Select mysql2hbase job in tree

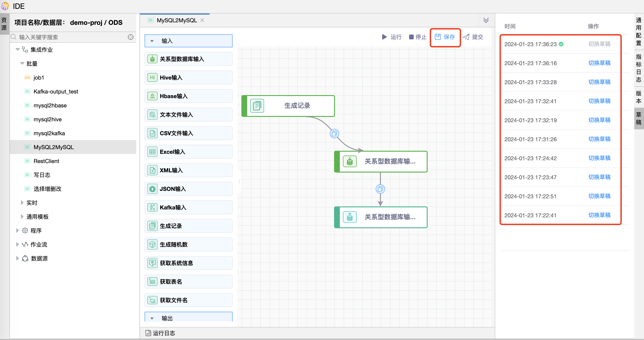point(49,105)
